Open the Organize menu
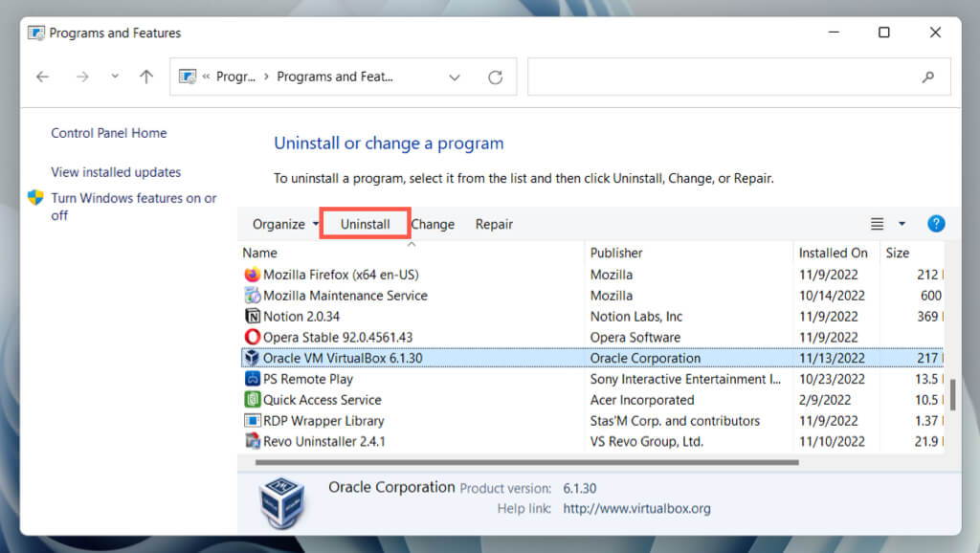The width and height of the screenshot is (980, 553). [285, 224]
